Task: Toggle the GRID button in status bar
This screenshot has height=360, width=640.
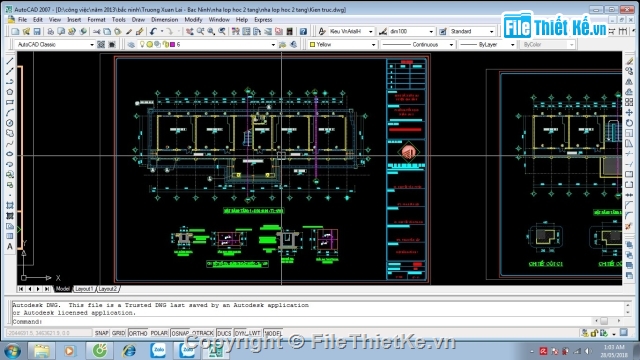Action: click(x=118, y=333)
